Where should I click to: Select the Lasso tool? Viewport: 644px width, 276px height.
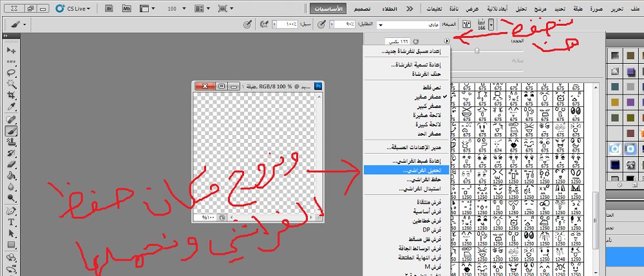(x=11, y=73)
